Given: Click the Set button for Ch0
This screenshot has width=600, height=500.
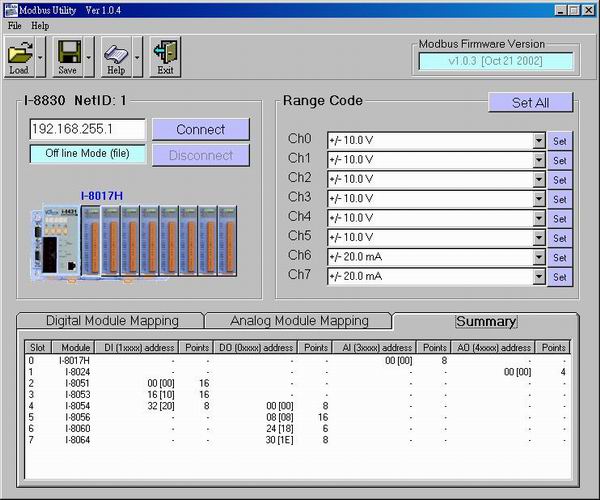Looking at the screenshot, I should 560,141.
